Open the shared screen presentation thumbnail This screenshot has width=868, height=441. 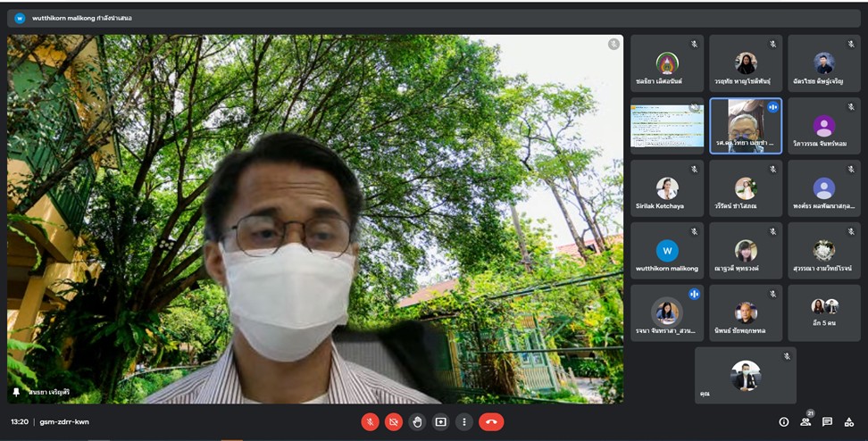(667, 126)
